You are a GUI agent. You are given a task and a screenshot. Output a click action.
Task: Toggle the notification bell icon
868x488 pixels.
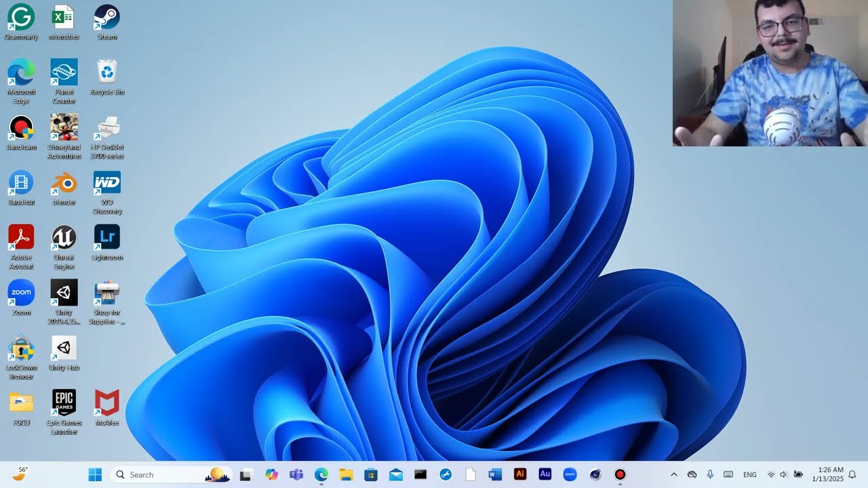[852, 474]
